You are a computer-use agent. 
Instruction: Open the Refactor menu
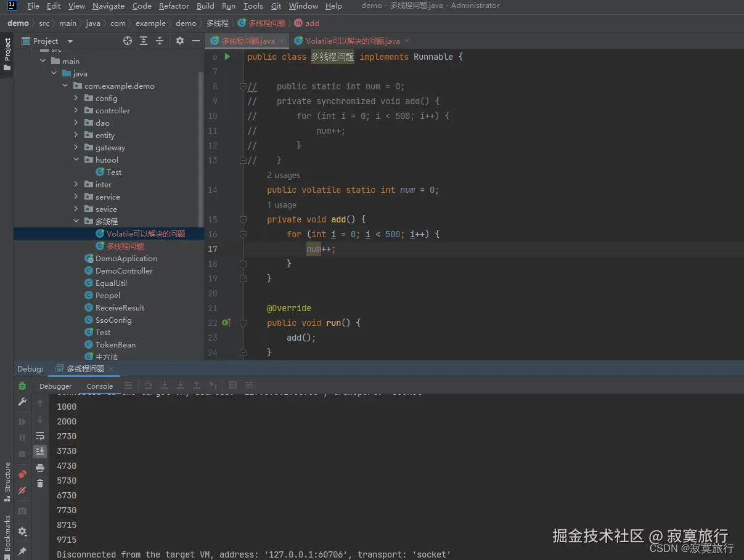pos(174,6)
